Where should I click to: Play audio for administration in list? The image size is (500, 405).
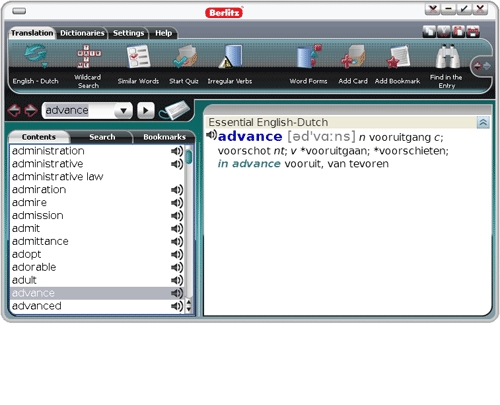pos(177,151)
